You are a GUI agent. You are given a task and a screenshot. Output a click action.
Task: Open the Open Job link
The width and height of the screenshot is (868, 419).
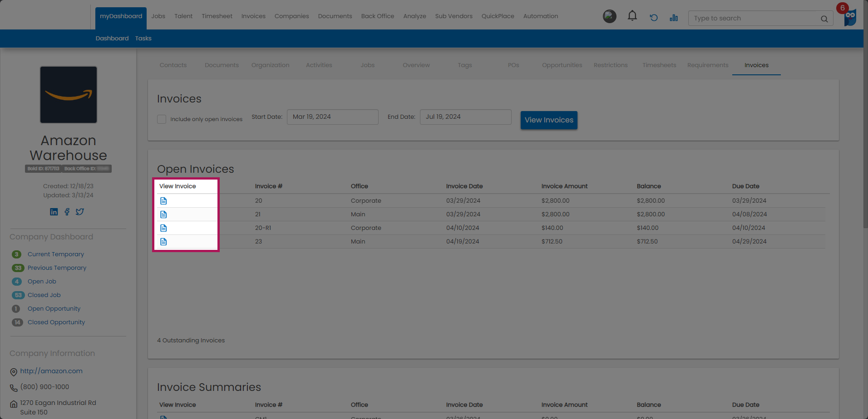[x=42, y=282]
